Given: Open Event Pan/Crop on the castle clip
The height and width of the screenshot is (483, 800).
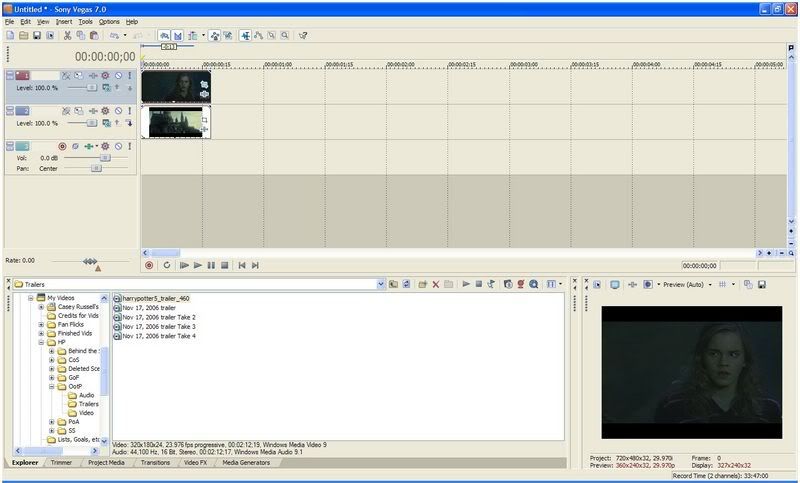Looking at the screenshot, I should pyautogui.click(x=204, y=120).
